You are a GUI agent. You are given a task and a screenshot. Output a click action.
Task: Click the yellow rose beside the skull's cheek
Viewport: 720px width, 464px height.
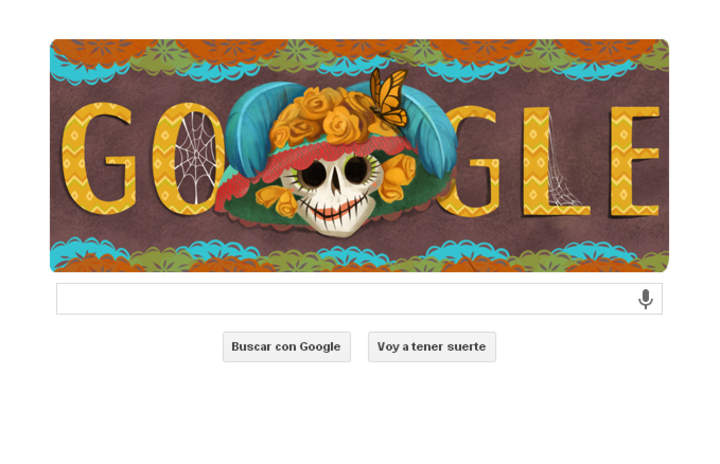coord(395,178)
